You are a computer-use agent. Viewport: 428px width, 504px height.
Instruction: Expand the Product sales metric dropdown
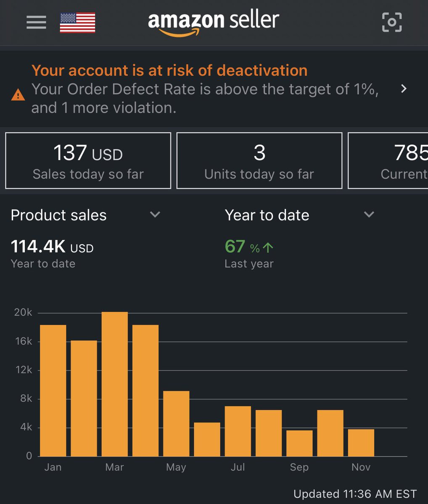coord(86,215)
